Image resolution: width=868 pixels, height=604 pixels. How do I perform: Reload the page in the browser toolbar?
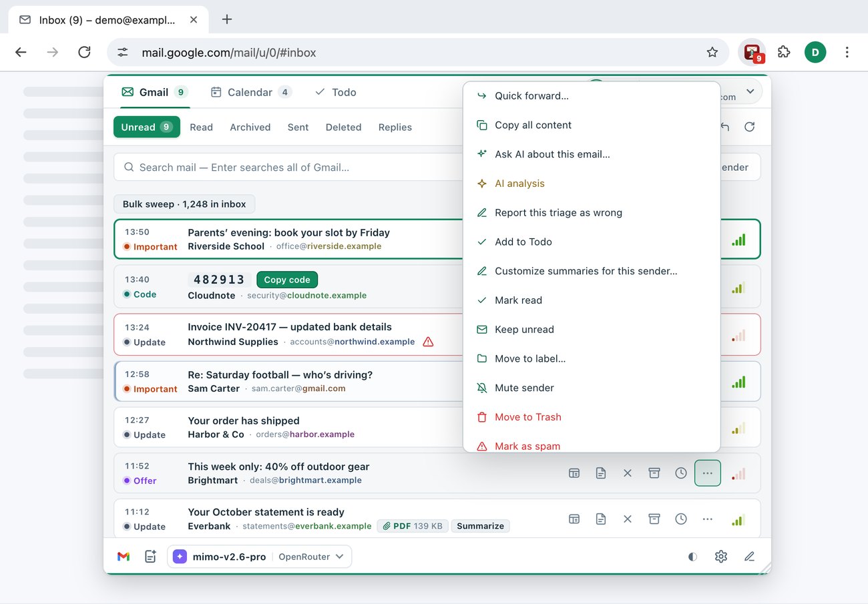pyautogui.click(x=84, y=52)
